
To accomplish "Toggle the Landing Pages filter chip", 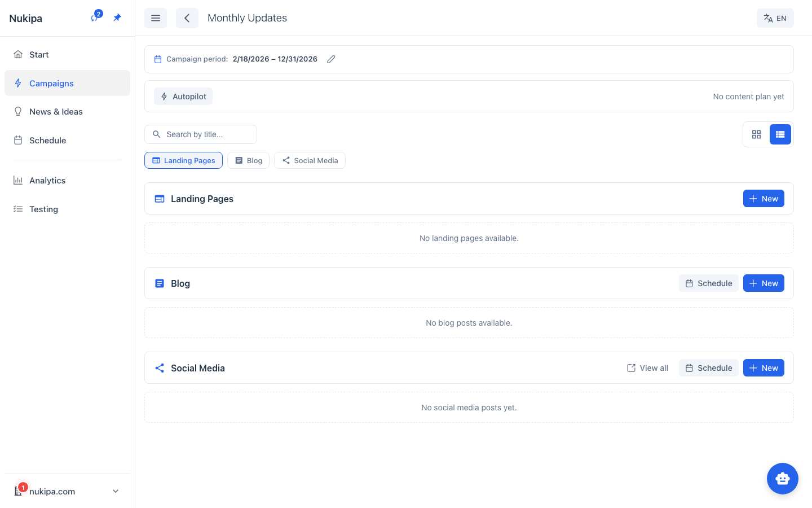I will point(184,160).
